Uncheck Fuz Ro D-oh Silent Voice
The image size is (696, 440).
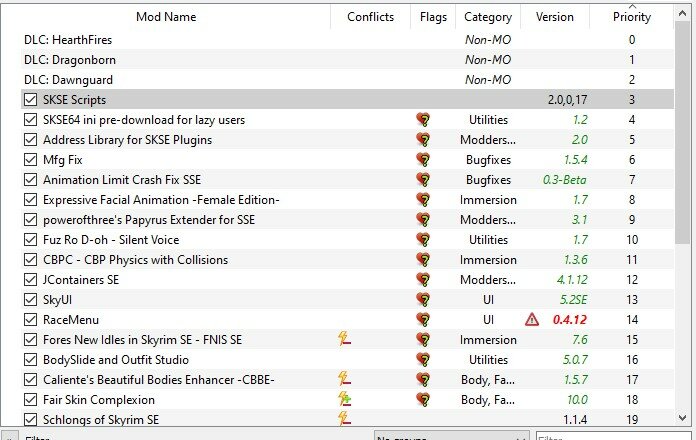30,240
